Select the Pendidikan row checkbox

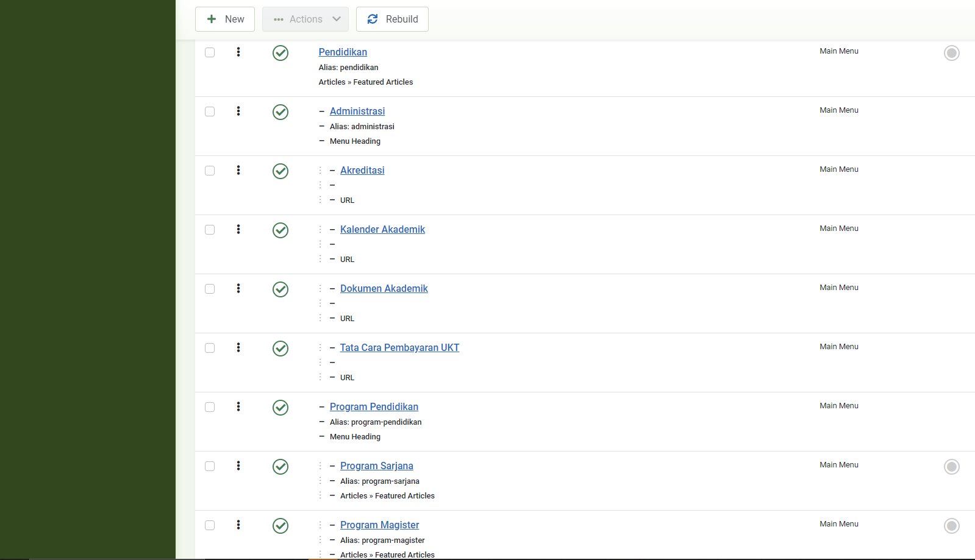(210, 52)
